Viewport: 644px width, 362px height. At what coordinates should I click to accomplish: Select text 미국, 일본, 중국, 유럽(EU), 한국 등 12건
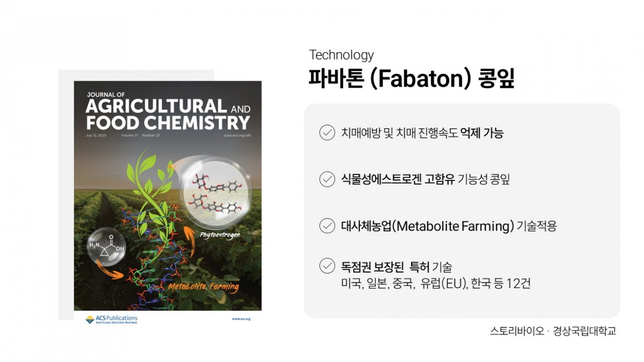click(x=435, y=284)
